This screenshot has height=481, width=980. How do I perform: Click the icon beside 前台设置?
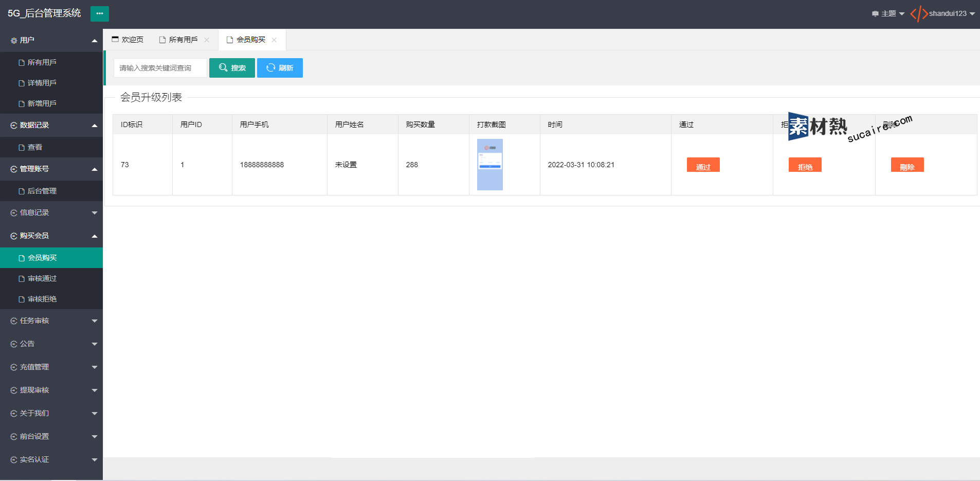tap(14, 437)
